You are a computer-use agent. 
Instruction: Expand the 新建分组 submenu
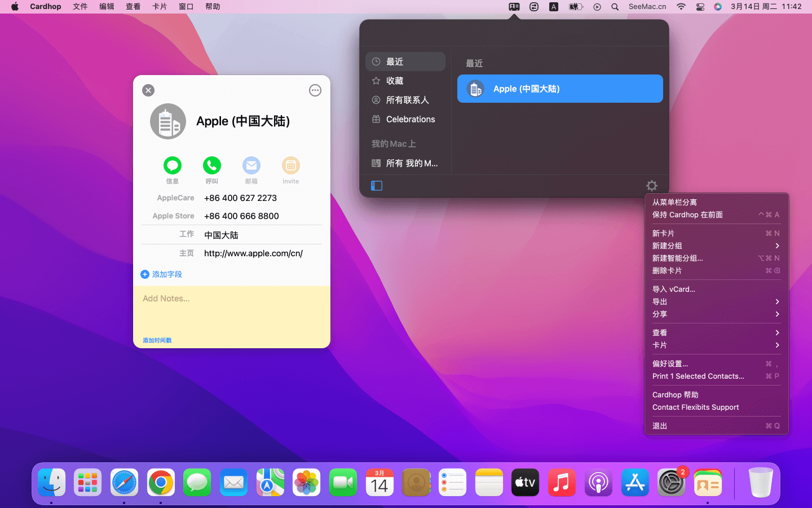pyautogui.click(x=716, y=246)
